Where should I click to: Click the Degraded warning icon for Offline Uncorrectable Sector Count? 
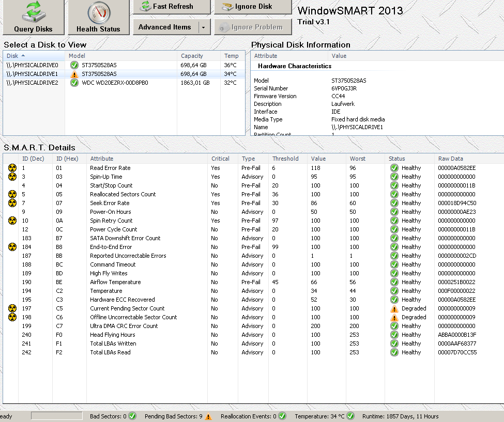pyautogui.click(x=394, y=317)
